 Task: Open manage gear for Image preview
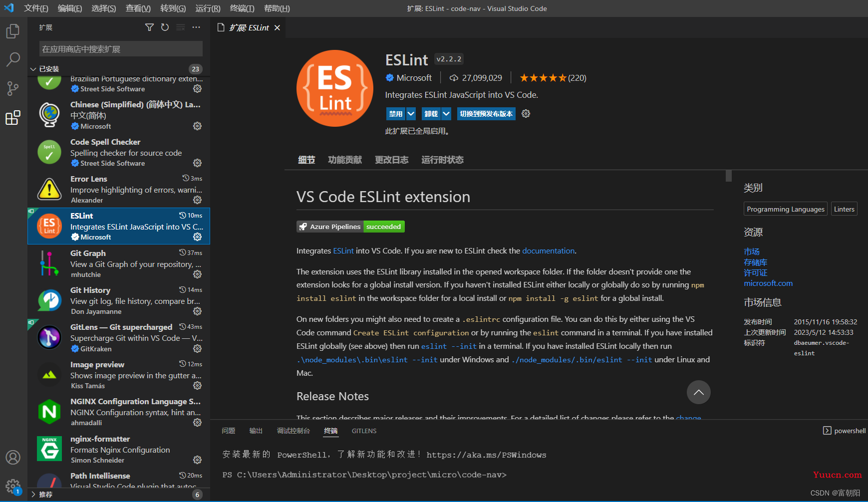click(198, 386)
